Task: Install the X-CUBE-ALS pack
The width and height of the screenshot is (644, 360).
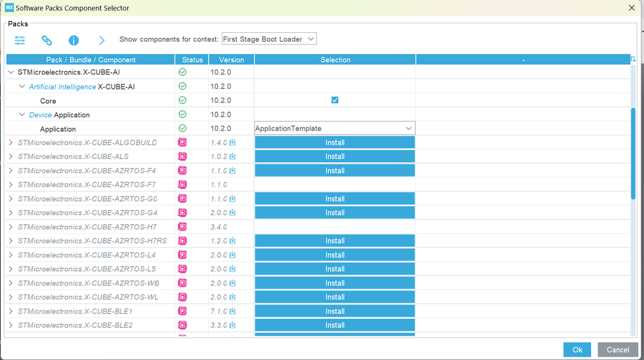Action: click(335, 156)
